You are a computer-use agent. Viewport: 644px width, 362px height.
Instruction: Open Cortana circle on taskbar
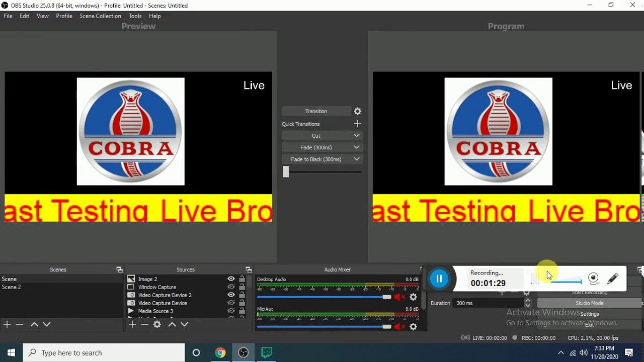pyautogui.click(x=196, y=352)
